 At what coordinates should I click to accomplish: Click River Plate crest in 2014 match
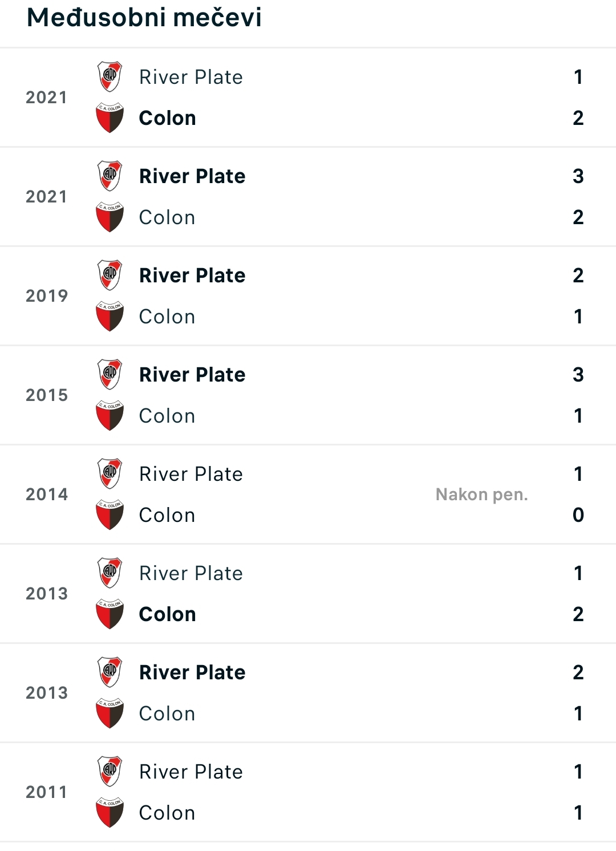[x=110, y=474]
